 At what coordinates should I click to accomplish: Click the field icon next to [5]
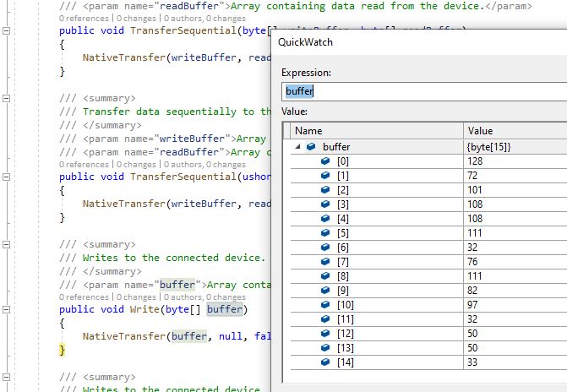tap(325, 233)
